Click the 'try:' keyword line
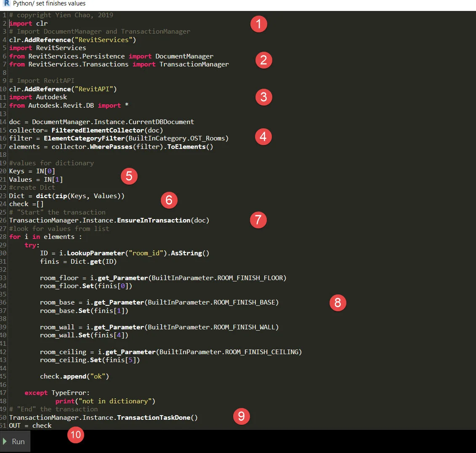 click(32, 245)
